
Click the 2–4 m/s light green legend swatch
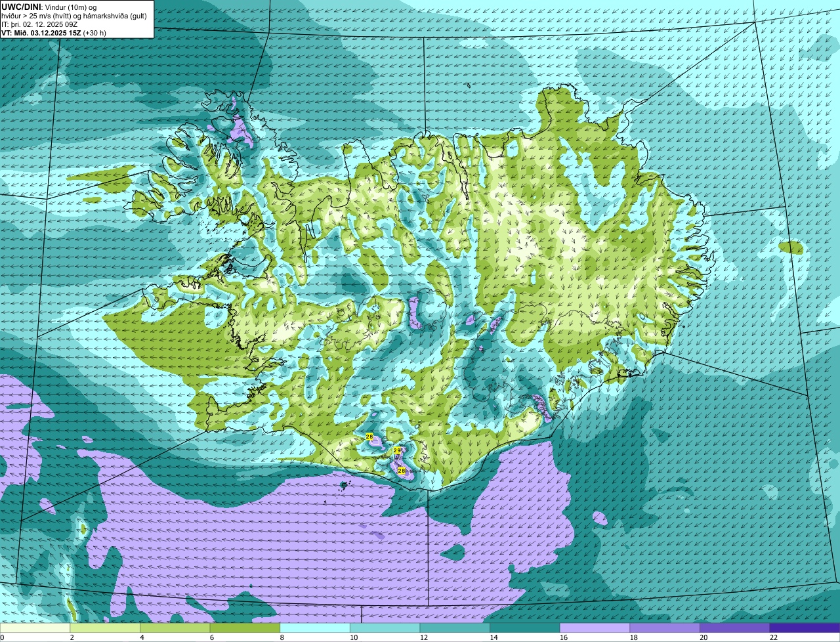point(105,628)
